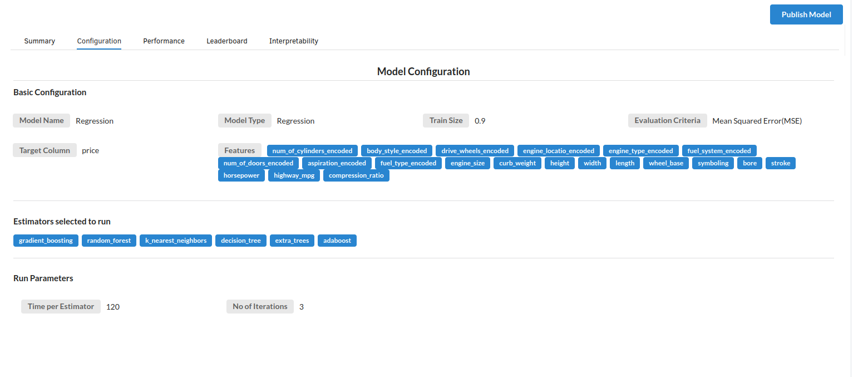Click the horsepower feature tag
Viewport: 868px width, 377px height.
coord(241,175)
